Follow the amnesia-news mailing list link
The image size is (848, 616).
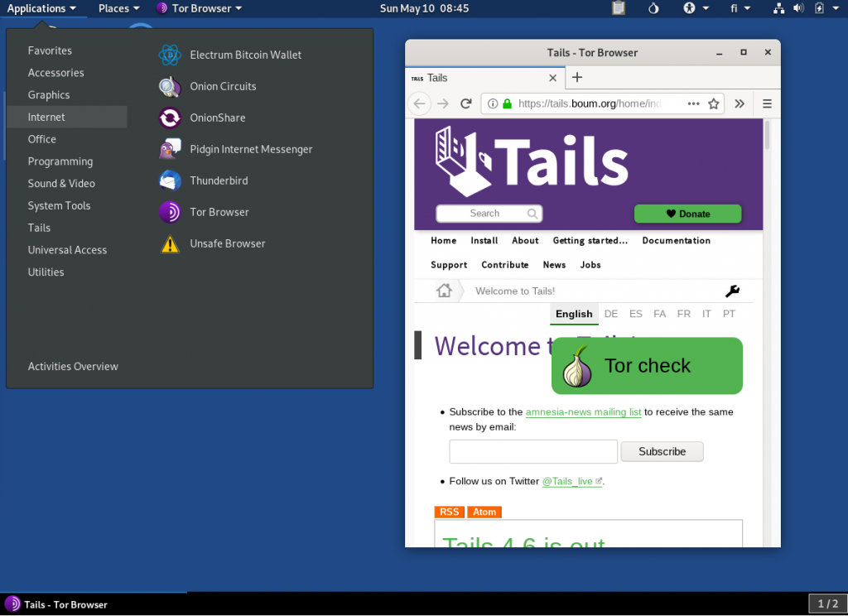583,411
